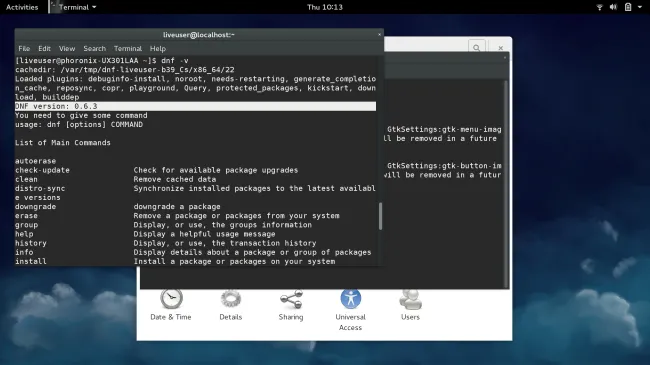This screenshot has height=365, width=650.
Task: Click the 'history' command entry
Action: tap(31, 243)
